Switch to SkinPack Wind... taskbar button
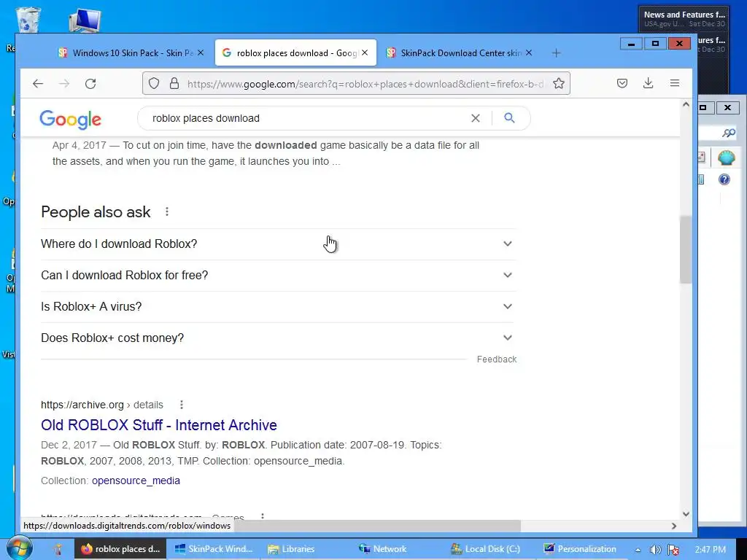This screenshot has width=747, height=560. [x=214, y=549]
